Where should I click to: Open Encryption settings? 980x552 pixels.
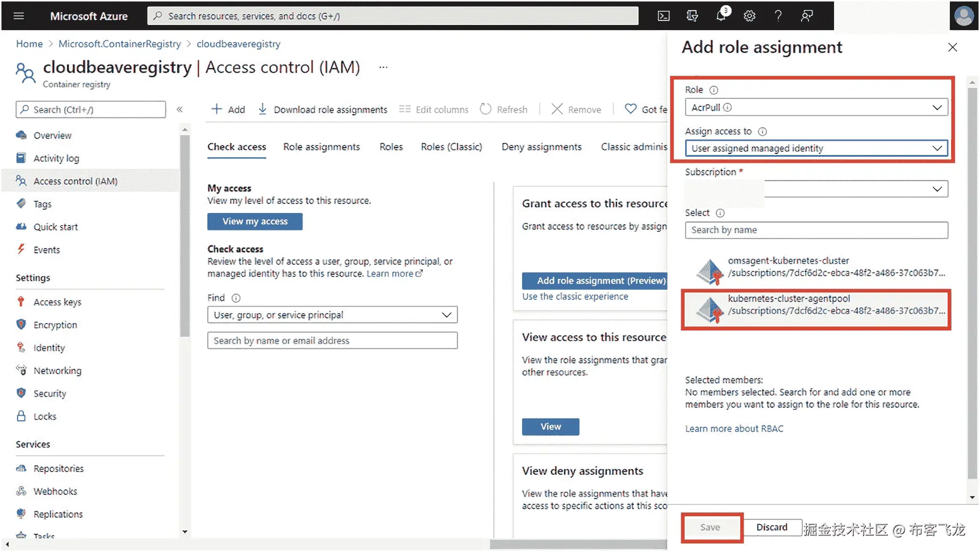(x=55, y=325)
